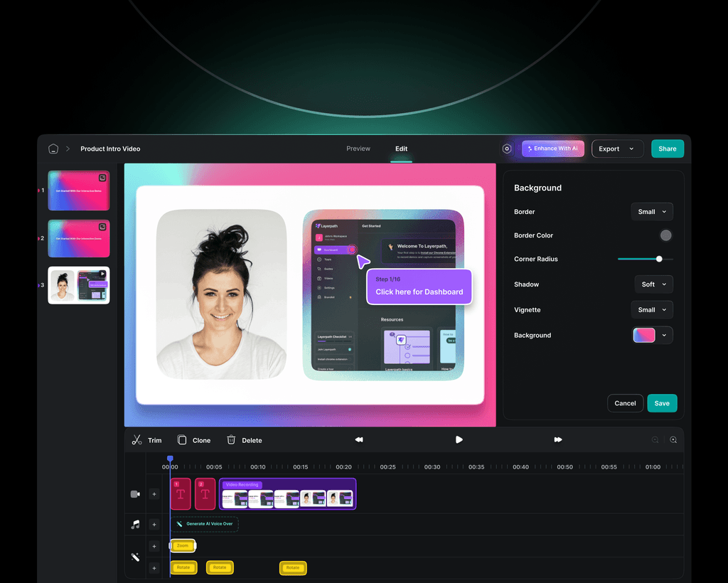Image resolution: width=728 pixels, height=583 pixels.
Task: Open the settings hexagon icon near Enhance With AI
Action: click(x=507, y=149)
